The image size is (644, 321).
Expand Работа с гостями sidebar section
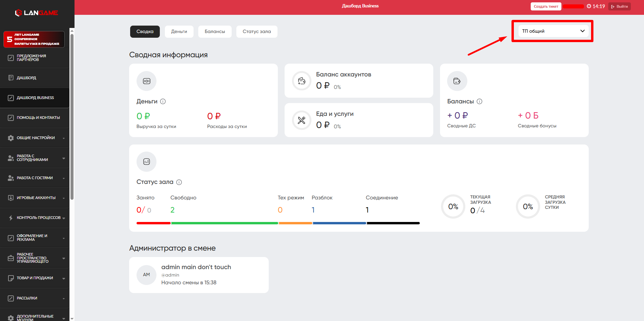point(35,178)
